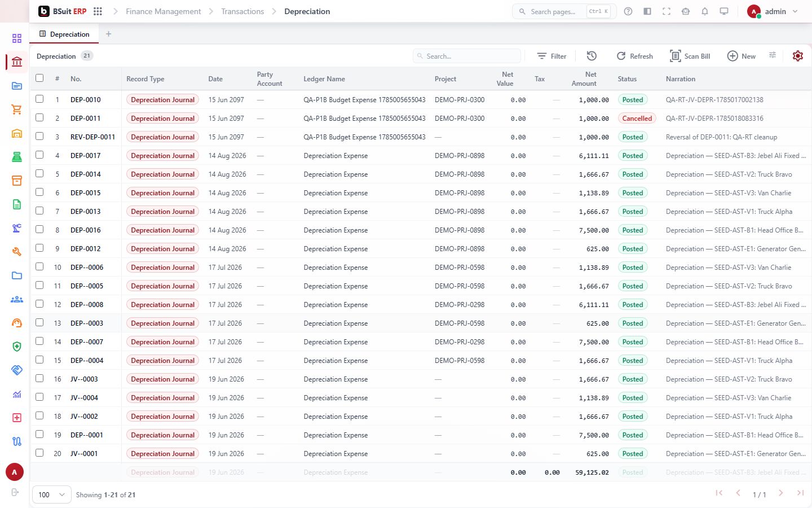Select the checkbox for DEP-0017
This screenshot has height=508, width=812.
pyautogui.click(x=39, y=155)
